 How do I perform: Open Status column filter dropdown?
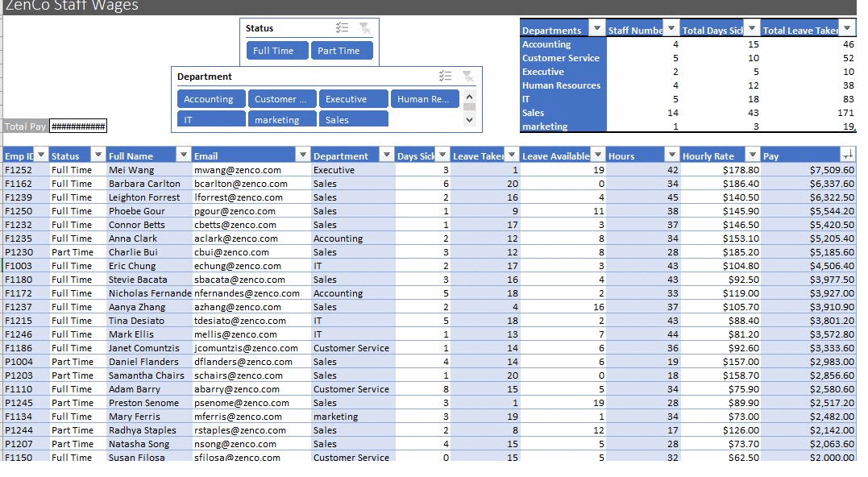pyautogui.click(x=98, y=155)
